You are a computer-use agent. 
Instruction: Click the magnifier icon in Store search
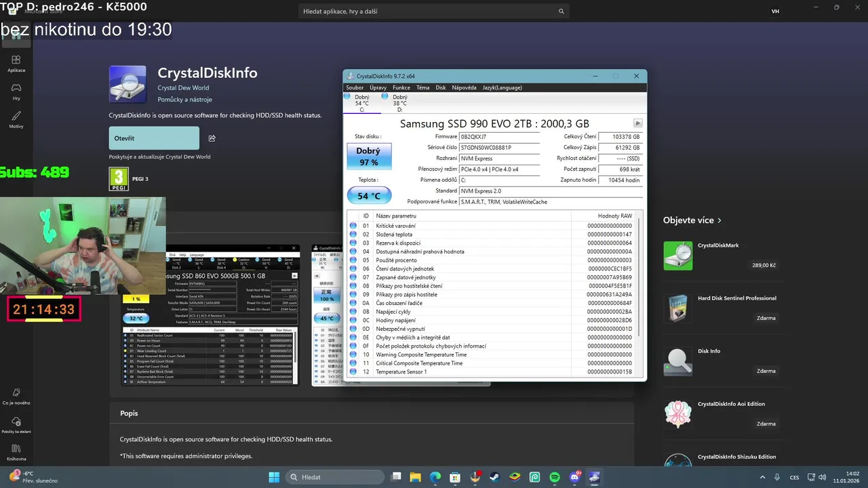click(561, 12)
